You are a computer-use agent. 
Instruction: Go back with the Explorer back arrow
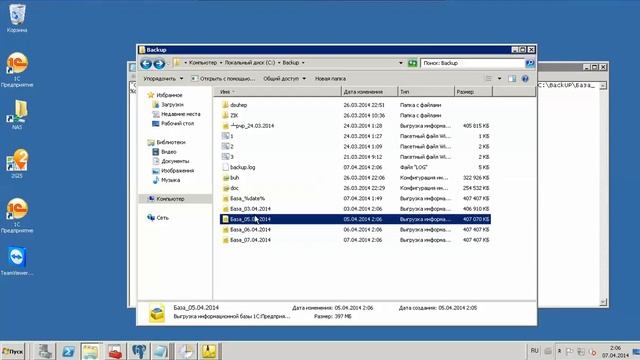coord(146,63)
